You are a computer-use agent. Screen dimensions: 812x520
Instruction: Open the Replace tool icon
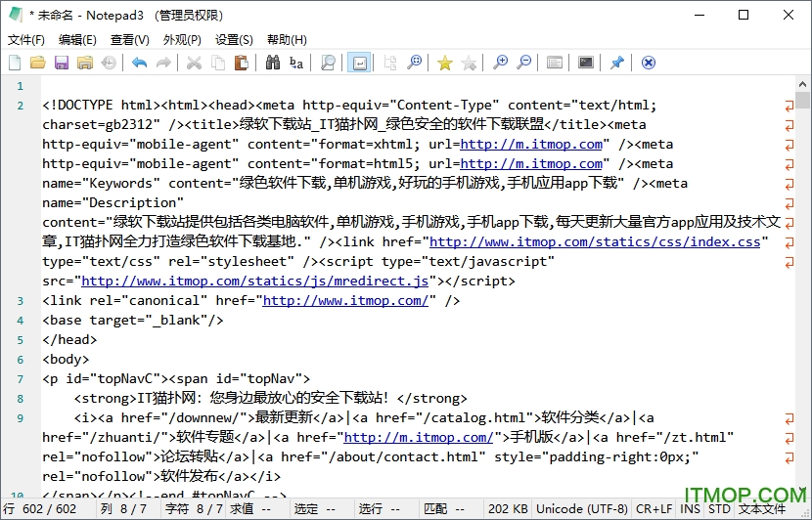tap(296, 63)
